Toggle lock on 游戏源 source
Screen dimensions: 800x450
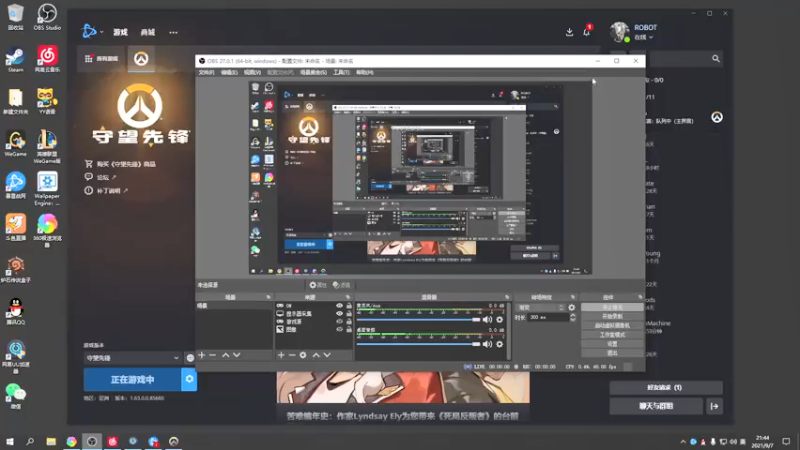coord(349,321)
